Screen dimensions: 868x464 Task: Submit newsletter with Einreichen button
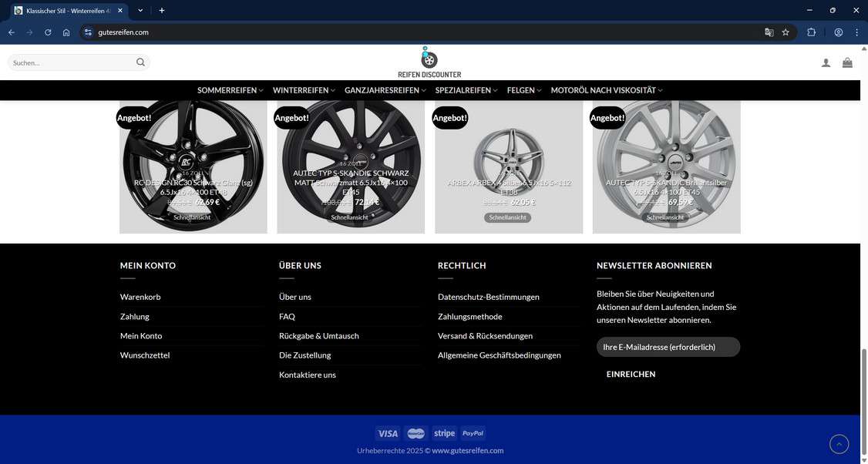[x=631, y=375]
